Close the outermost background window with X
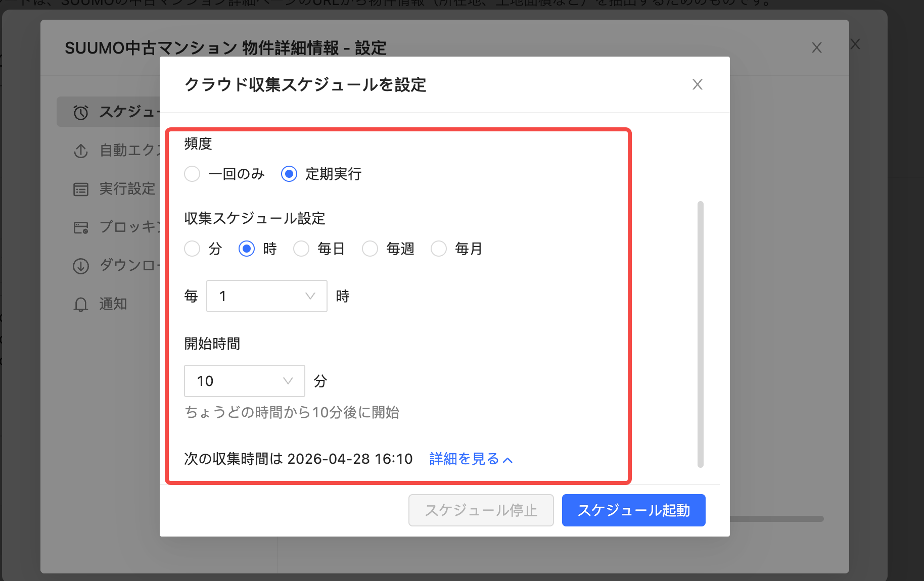The width and height of the screenshot is (924, 581). pos(855,44)
